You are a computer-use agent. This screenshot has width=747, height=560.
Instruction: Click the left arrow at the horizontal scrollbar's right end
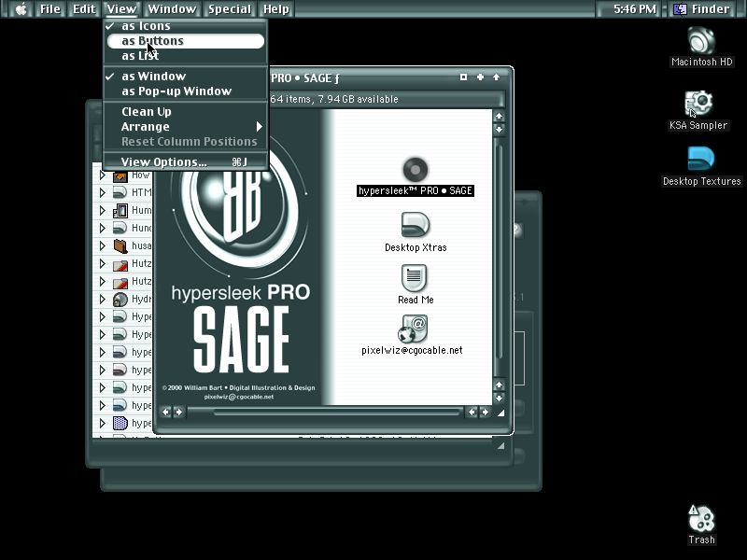[x=472, y=412]
